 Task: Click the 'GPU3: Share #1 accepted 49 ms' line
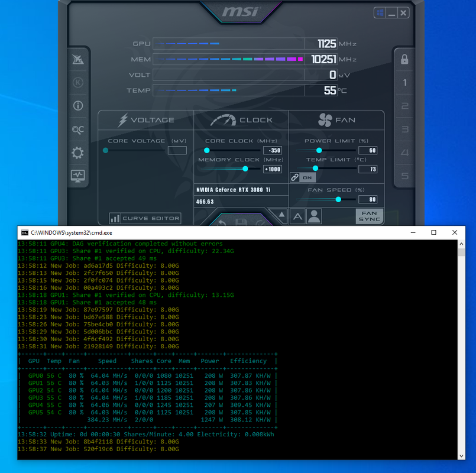click(87, 258)
